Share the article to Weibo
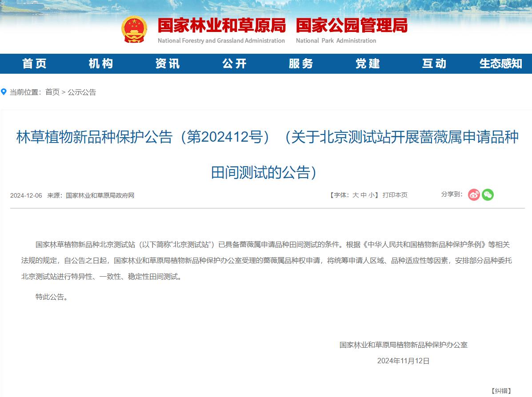The width and height of the screenshot is (532, 397). 474,195
